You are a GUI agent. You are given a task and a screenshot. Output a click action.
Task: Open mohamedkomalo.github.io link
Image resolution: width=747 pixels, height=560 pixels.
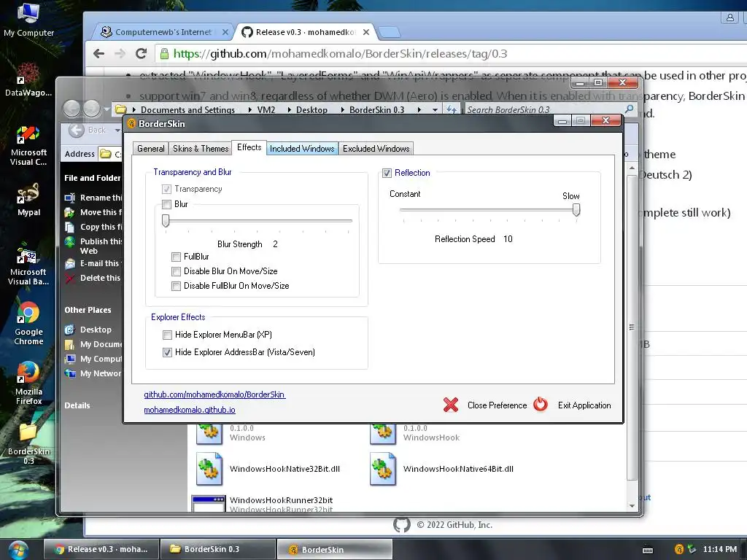tap(190, 410)
